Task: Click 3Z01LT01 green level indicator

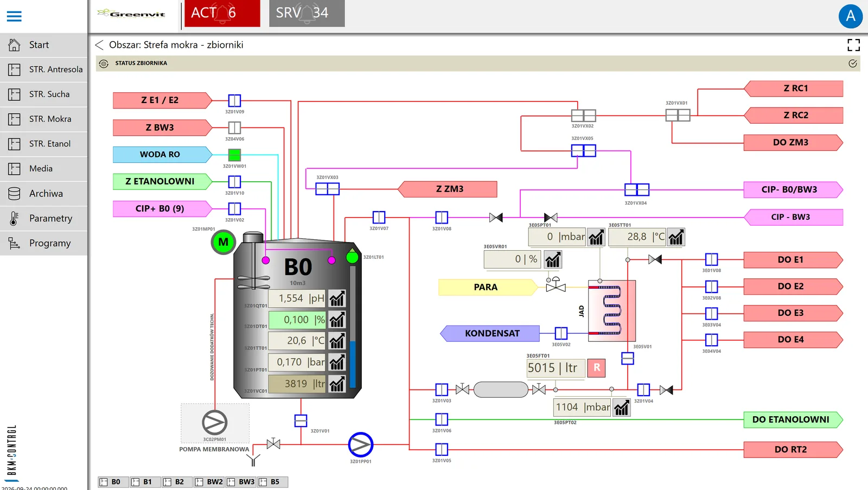Action: tap(352, 257)
